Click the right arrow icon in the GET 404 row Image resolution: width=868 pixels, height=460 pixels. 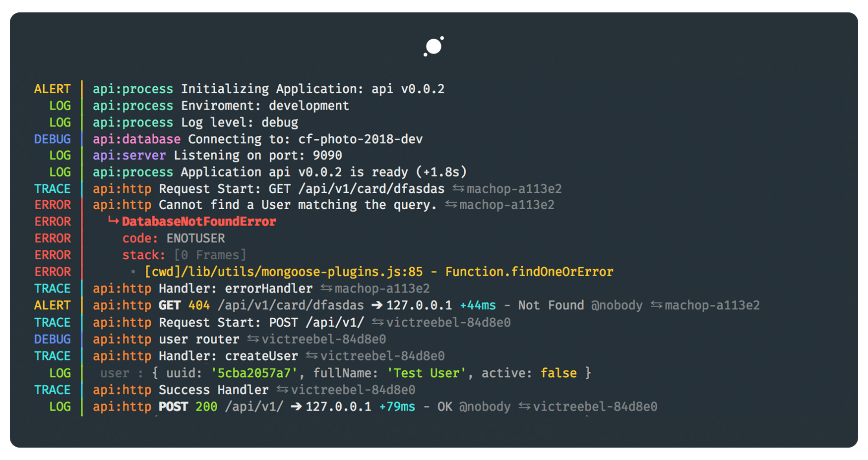376,305
